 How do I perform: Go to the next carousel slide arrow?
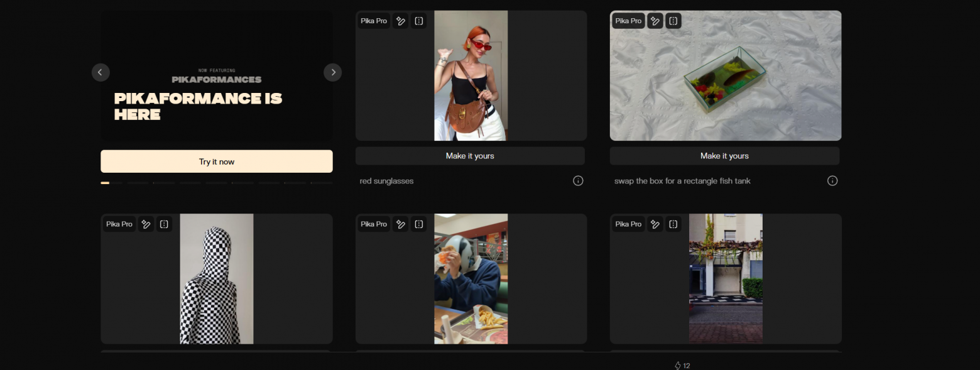(x=333, y=72)
